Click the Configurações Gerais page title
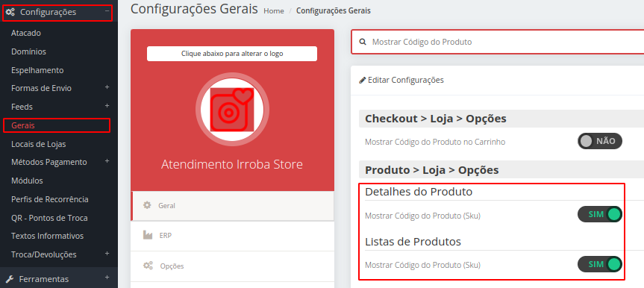 pyautogui.click(x=194, y=8)
